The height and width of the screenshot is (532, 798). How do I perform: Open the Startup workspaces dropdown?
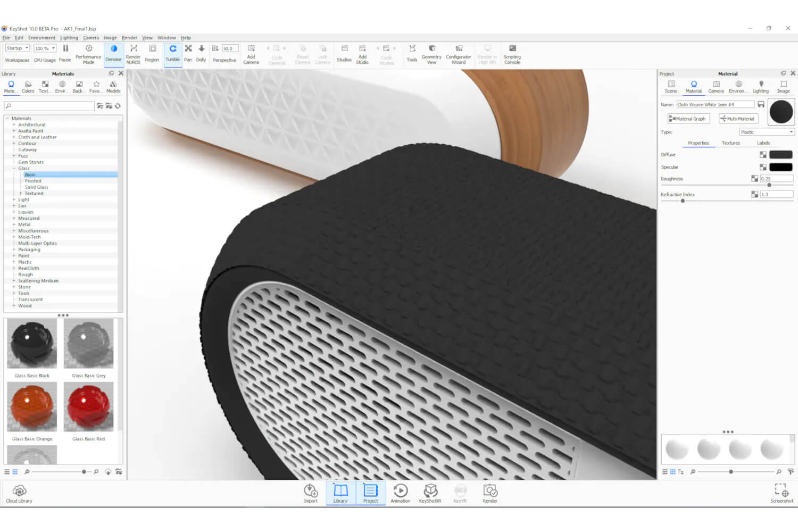click(17, 48)
